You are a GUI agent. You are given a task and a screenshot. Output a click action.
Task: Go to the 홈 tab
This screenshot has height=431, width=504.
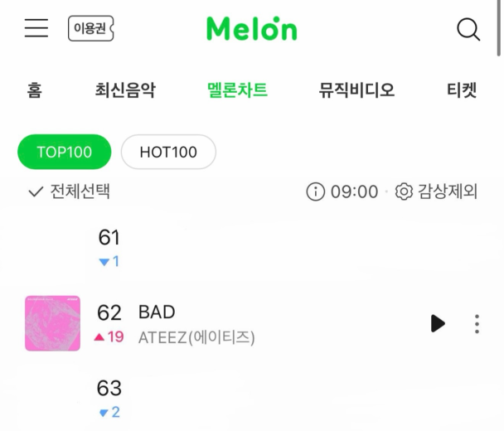[x=34, y=90]
